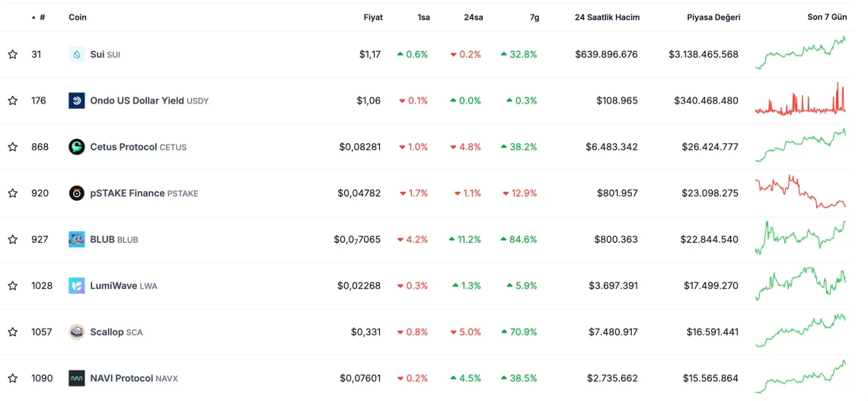Toggle favorite star for Cetus Protocol
The height and width of the screenshot is (401, 868).
coord(13,147)
